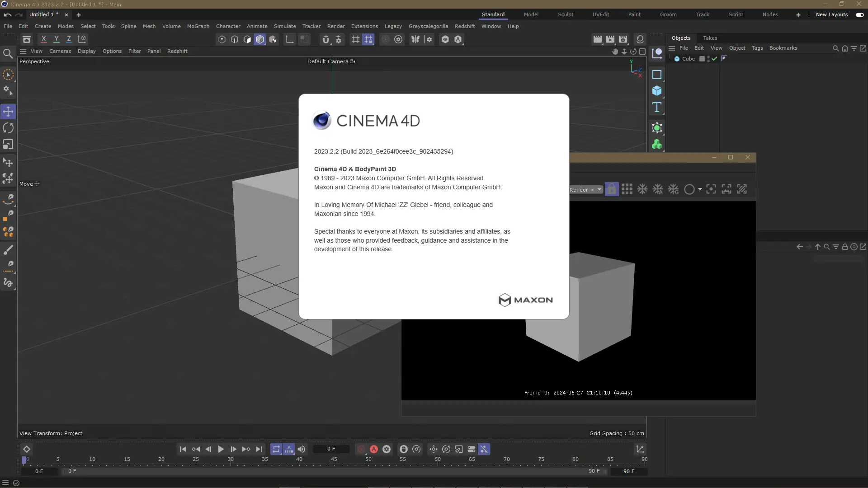Expand dropdown arrow next to circle icon
Screen dimensions: 868x488
pyautogui.click(x=700, y=189)
